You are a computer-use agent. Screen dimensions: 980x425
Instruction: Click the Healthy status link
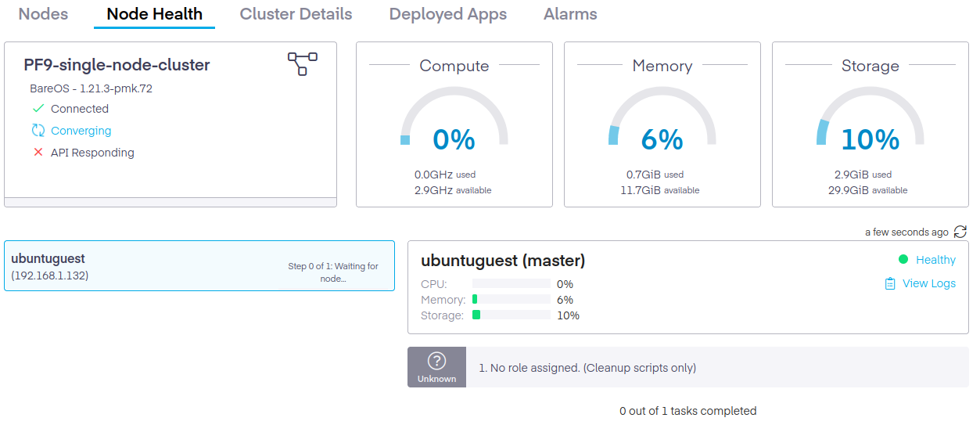tap(935, 260)
